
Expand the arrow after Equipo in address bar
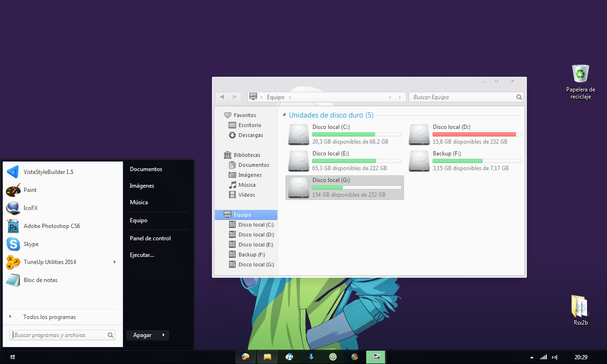coord(290,97)
